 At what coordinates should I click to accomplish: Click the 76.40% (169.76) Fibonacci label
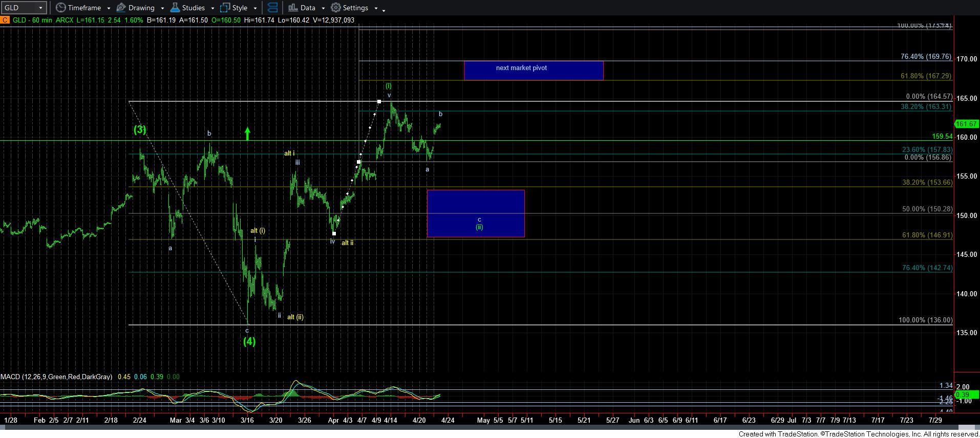926,57
